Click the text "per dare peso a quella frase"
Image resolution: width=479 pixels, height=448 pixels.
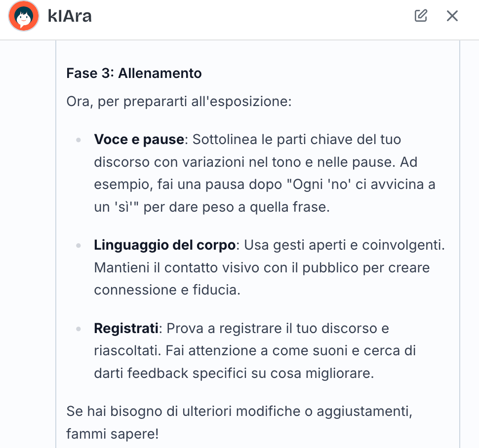coord(236,207)
